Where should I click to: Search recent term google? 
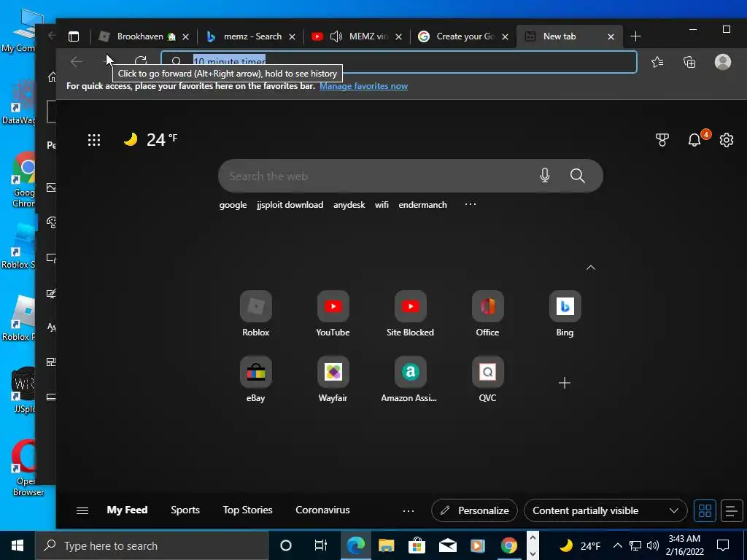(x=233, y=205)
